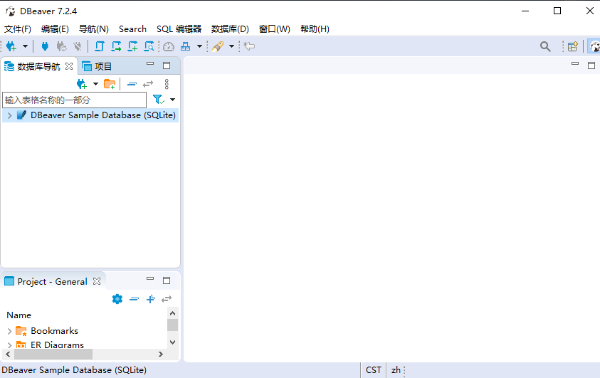
Task: Open the dropdown beside main toolbar New Connection
Action: pos(25,46)
